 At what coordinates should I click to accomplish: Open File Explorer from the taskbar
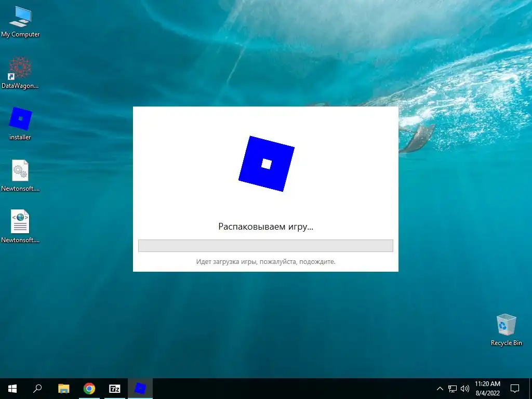63,389
